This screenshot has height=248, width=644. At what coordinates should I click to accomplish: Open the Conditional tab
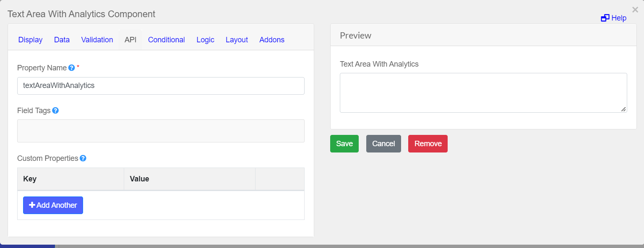[167, 40]
